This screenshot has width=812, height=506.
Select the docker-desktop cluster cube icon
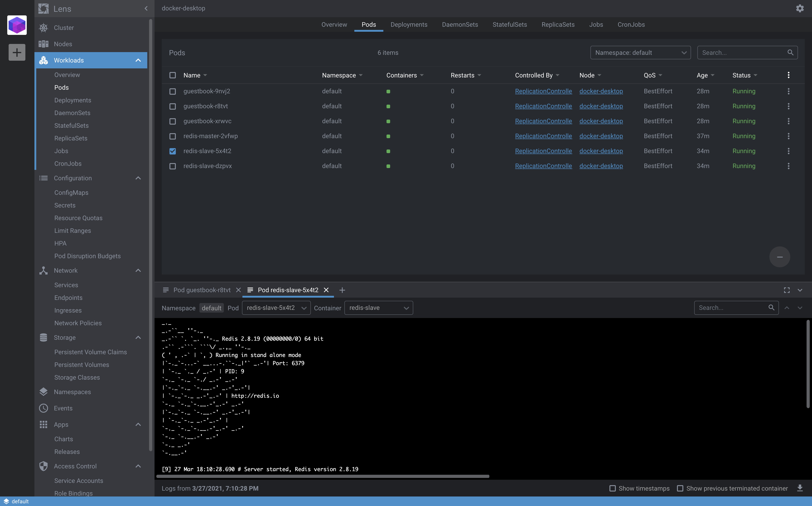tap(17, 25)
